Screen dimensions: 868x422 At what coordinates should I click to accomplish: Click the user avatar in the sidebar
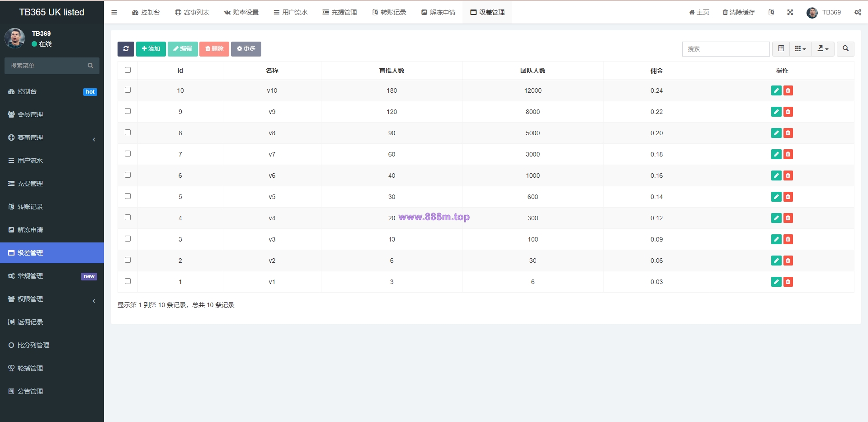(x=14, y=38)
